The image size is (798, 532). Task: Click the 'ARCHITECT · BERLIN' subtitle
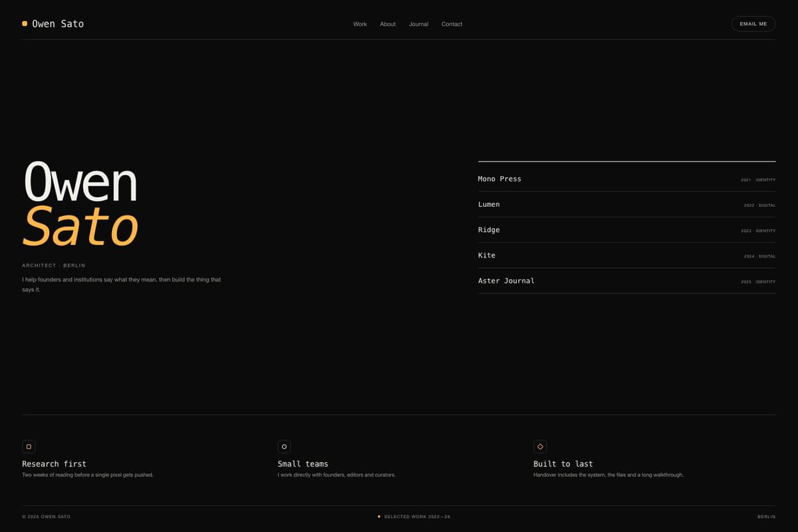coord(53,265)
